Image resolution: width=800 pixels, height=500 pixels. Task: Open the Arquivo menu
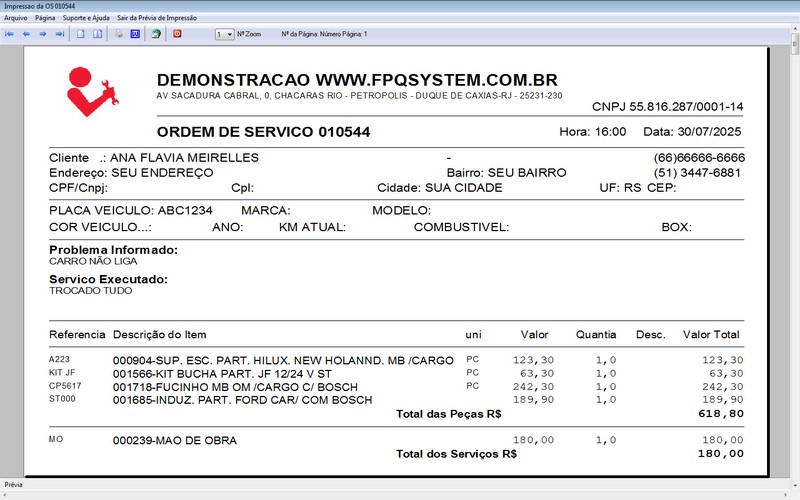(x=16, y=18)
